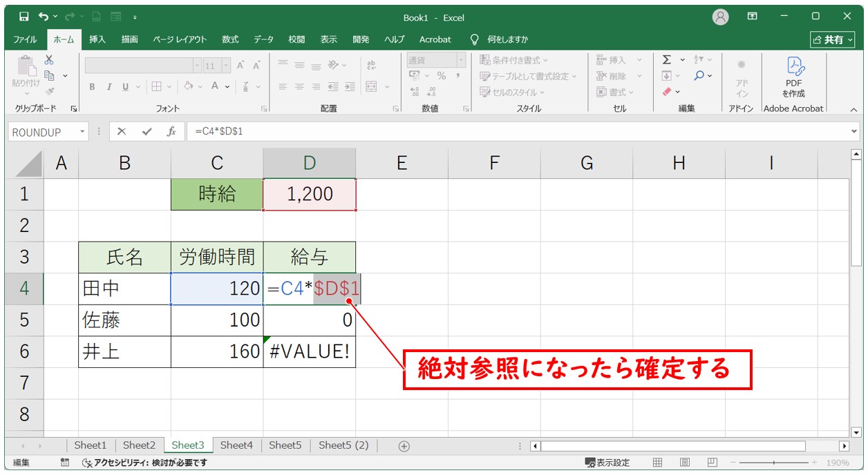Click the Undo arrow icon

point(44,17)
